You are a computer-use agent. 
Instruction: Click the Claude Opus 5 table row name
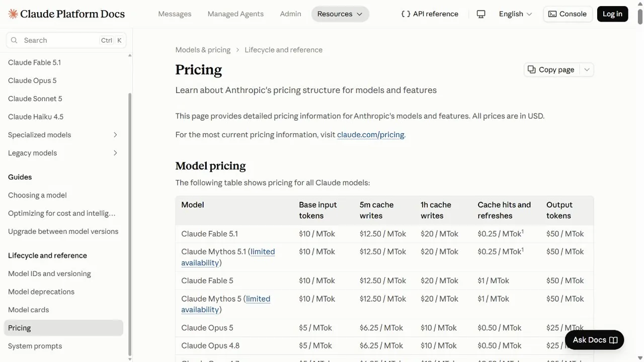(x=207, y=328)
